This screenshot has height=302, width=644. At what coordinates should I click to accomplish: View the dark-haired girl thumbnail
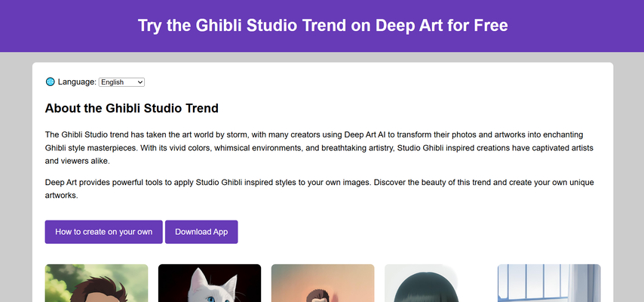(x=436, y=283)
